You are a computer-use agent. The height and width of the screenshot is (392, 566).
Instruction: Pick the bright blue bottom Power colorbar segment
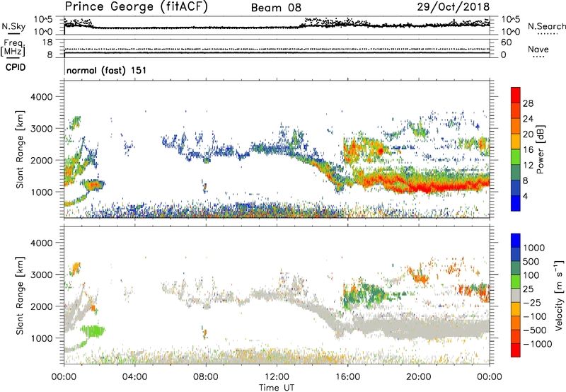[x=516, y=203]
